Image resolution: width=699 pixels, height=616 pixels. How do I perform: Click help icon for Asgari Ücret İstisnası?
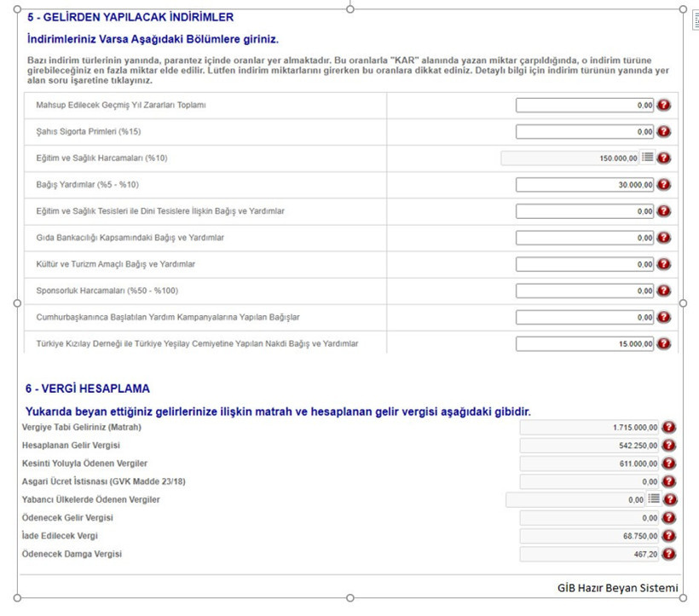(x=669, y=481)
